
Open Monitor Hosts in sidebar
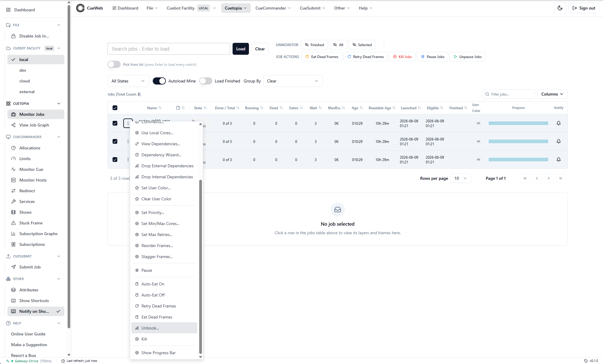click(x=36, y=180)
